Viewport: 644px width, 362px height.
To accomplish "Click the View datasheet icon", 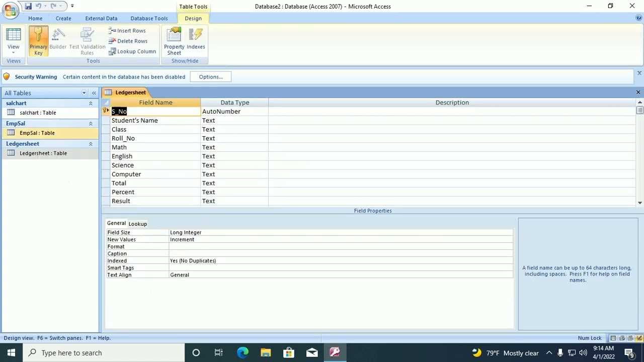I will pos(14,35).
